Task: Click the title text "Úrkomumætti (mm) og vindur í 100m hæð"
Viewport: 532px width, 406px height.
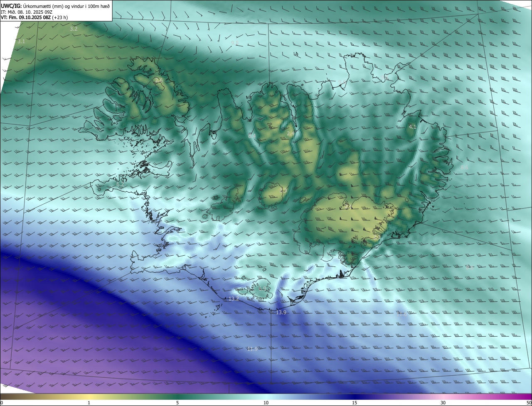Action: point(66,6)
